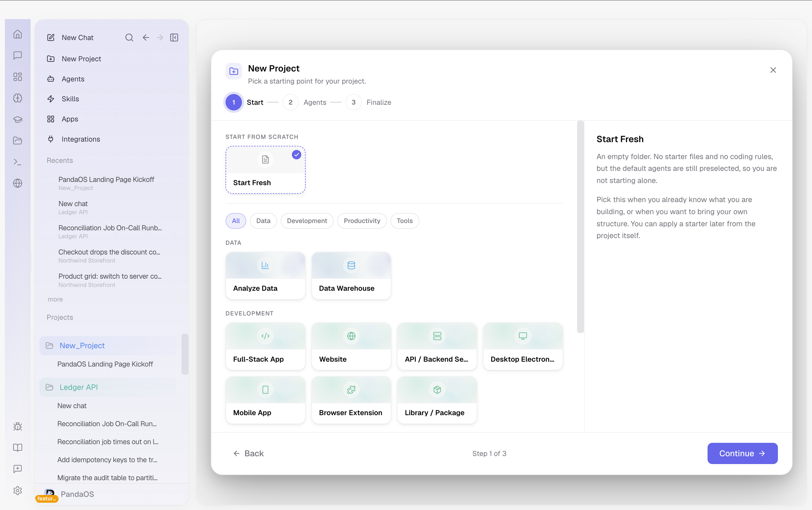Go forward with the right arrow icon
Screen dimensions: 812x510
(160, 37)
